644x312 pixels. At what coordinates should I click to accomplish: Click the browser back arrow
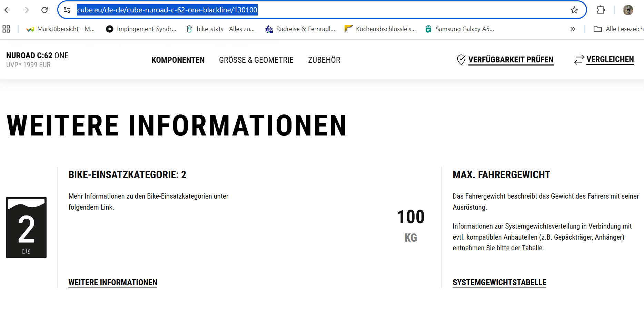[x=8, y=10]
